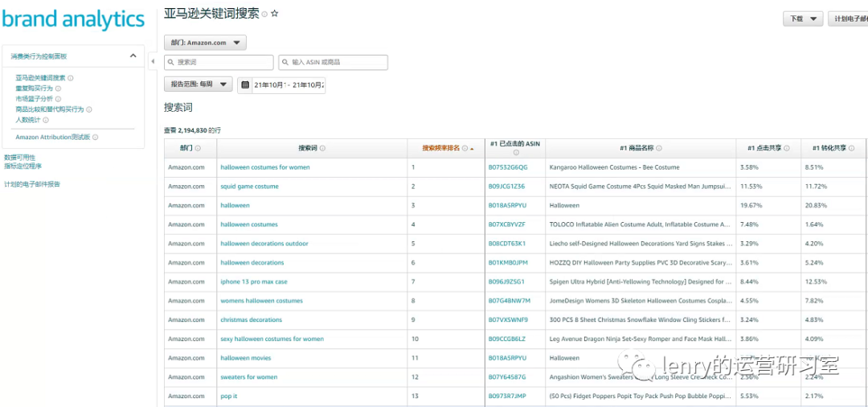Click ASIN link B07Y64587G

(507, 377)
